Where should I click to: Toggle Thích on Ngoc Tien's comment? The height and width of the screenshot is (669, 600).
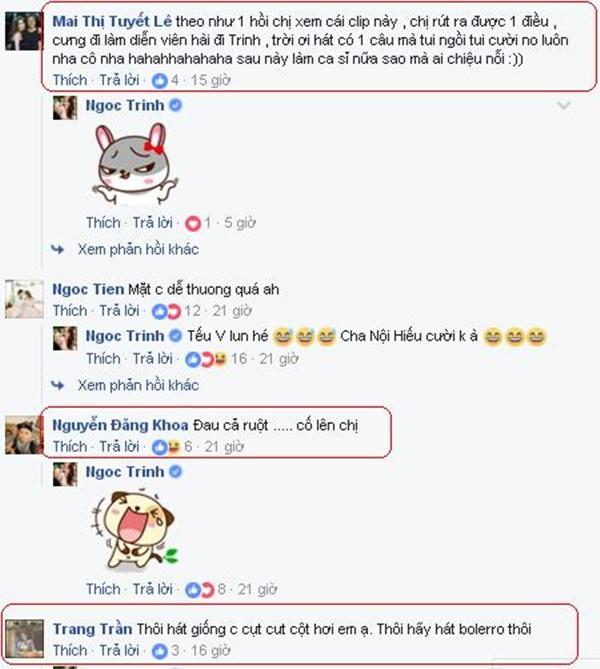(70, 311)
